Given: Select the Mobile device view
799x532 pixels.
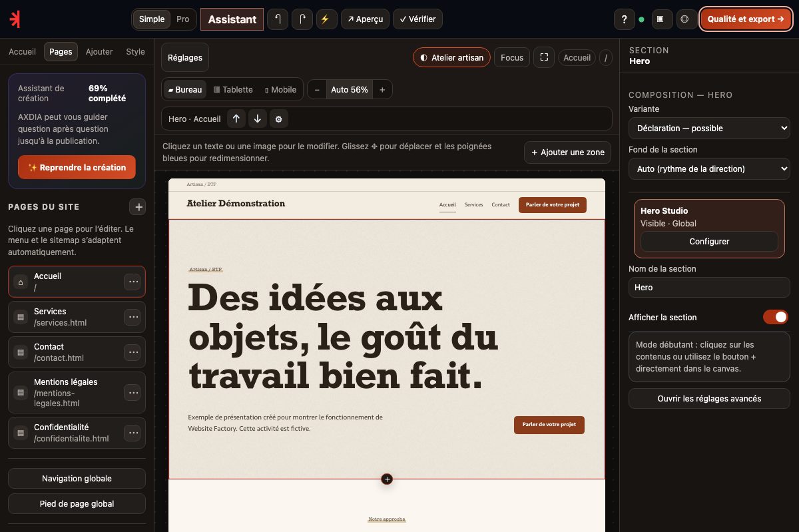Looking at the screenshot, I should click(280, 89).
